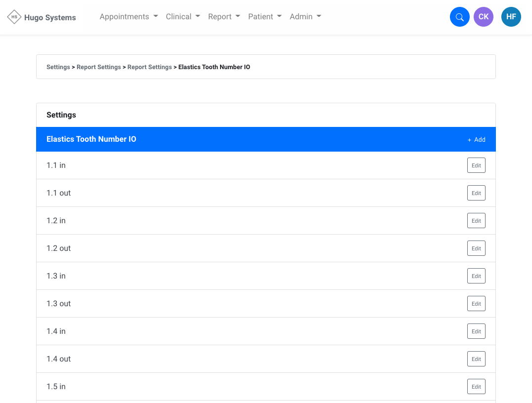Open the Admin menu
532x403 pixels.
305,17
